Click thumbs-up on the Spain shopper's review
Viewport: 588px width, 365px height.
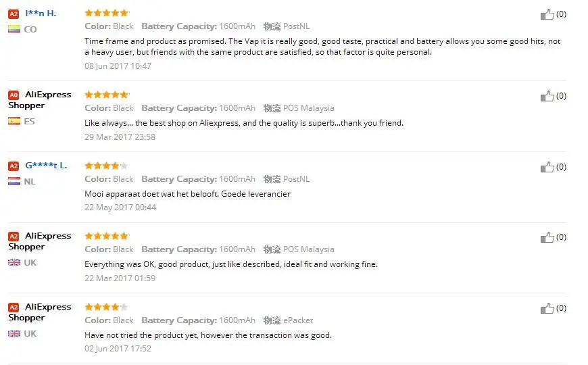pos(547,96)
